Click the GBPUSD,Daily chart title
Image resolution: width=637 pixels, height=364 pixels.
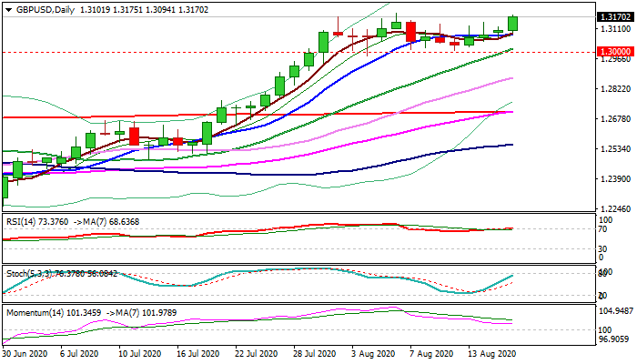point(41,9)
